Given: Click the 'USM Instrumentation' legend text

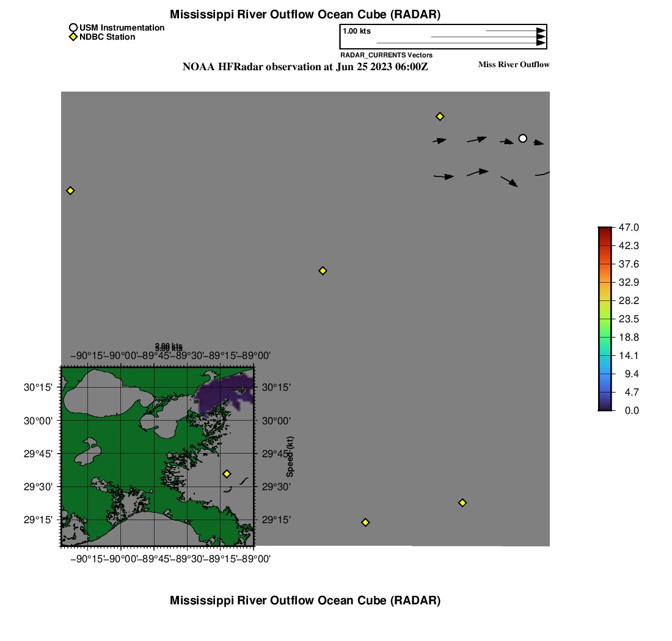Looking at the screenshot, I should (x=122, y=28).
